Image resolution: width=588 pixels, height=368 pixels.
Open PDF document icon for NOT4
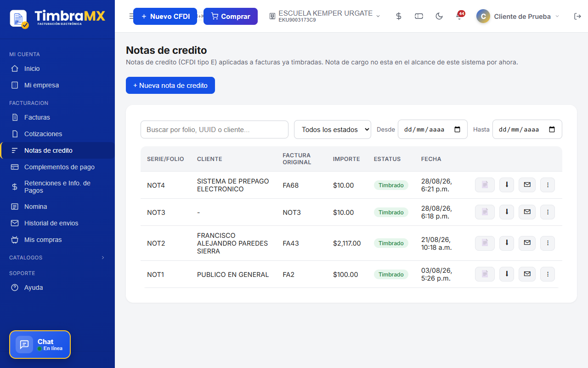485,185
